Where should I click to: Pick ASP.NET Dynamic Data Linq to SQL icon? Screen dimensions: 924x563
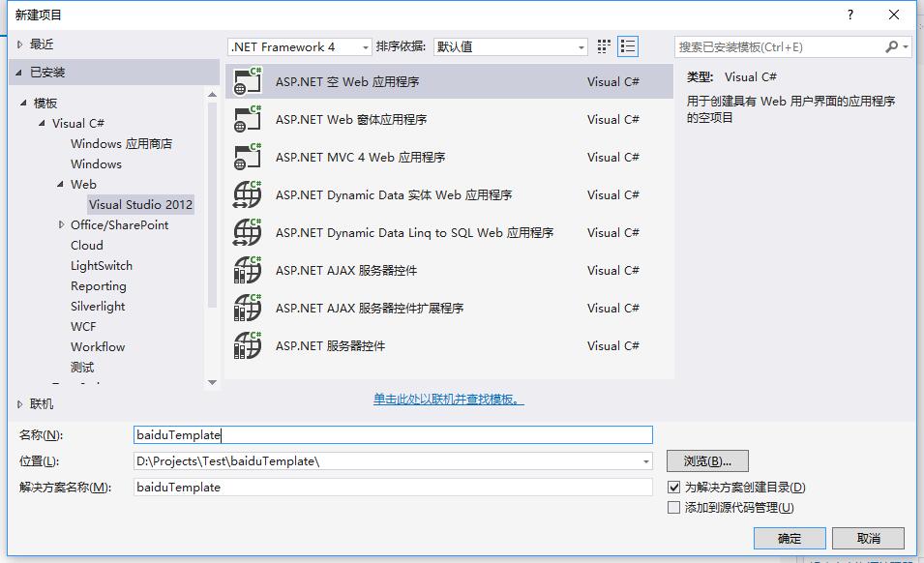(x=248, y=232)
